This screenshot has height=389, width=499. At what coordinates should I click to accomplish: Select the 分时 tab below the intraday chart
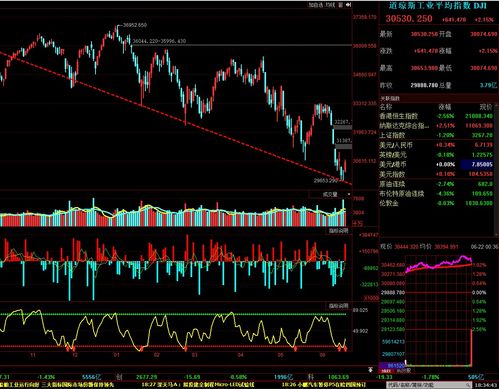click(387, 370)
